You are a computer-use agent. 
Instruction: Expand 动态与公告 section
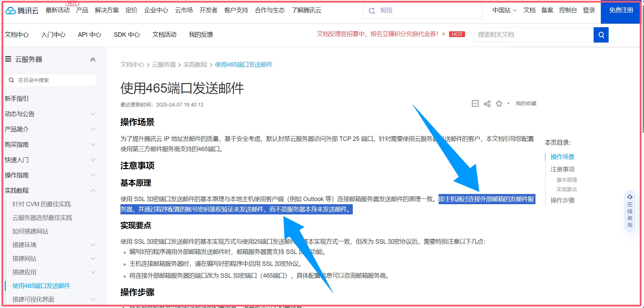pyautogui.click(x=93, y=114)
